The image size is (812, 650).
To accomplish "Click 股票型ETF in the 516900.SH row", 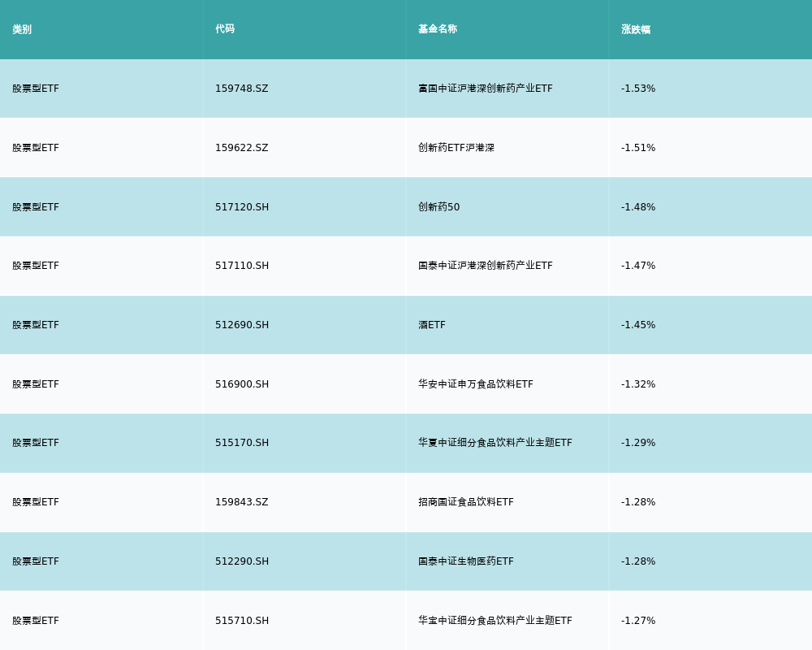I will (x=36, y=384).
